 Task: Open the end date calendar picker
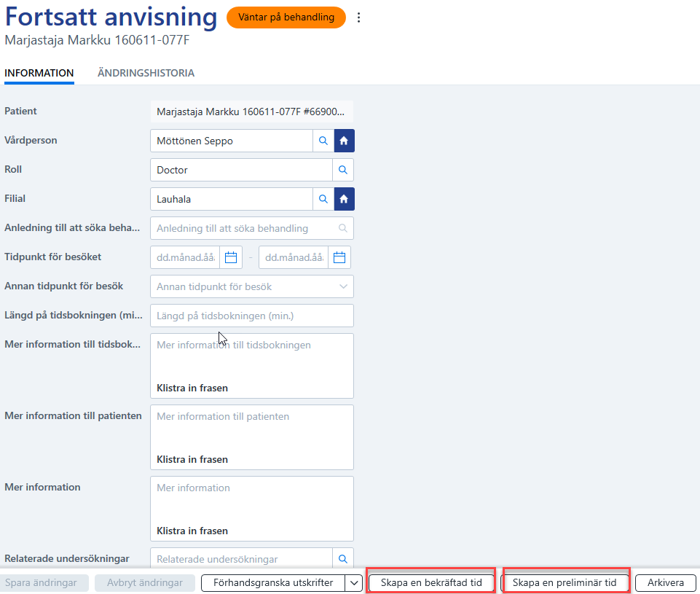click(339, 257)
